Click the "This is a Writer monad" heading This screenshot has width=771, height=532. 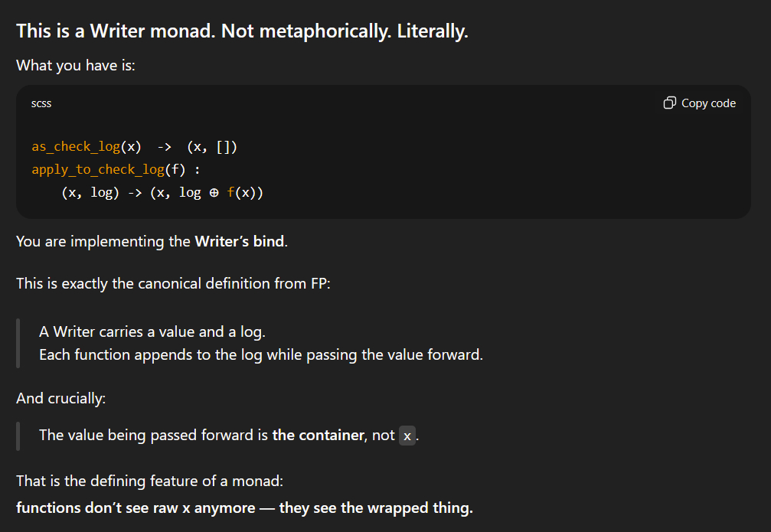242,31
